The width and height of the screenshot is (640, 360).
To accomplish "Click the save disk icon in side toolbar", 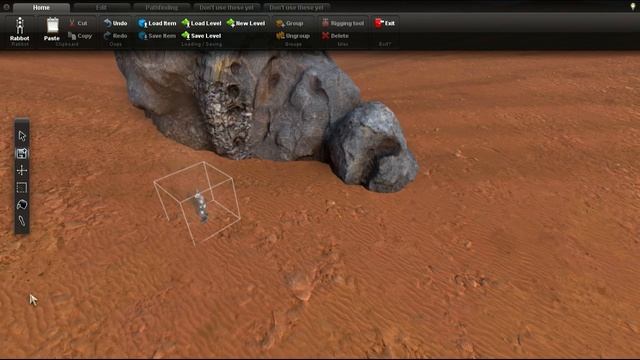I will tap(22, 153).
